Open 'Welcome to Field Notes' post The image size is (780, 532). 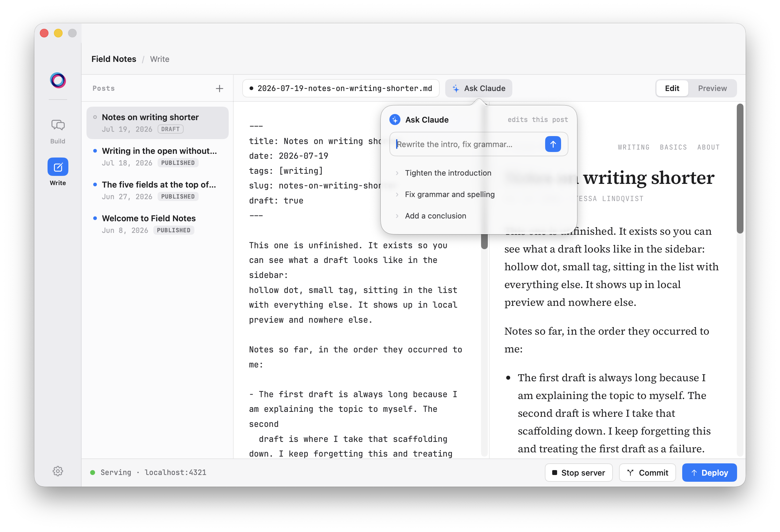click(157, 224)
